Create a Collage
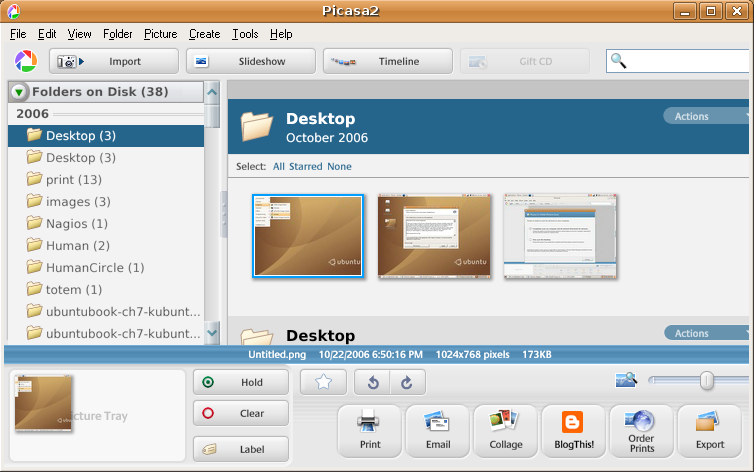This screenshot has width=754, height=472. click(506, 431)
